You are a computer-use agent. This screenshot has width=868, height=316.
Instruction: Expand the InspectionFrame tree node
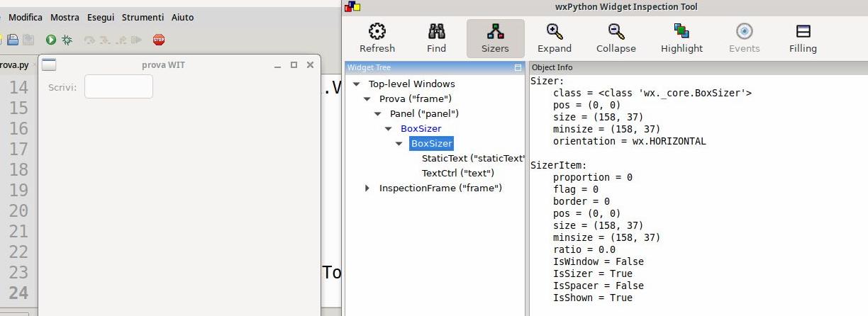(x=367, y=188)
